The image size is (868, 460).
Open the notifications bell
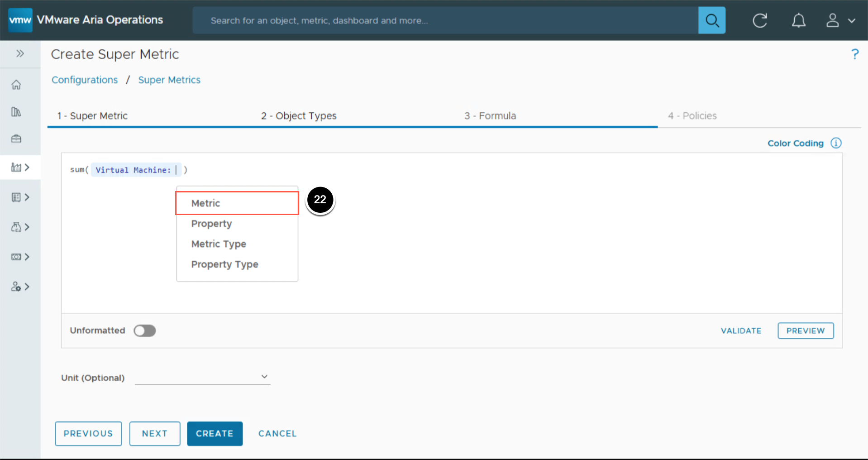click(798, 20)
